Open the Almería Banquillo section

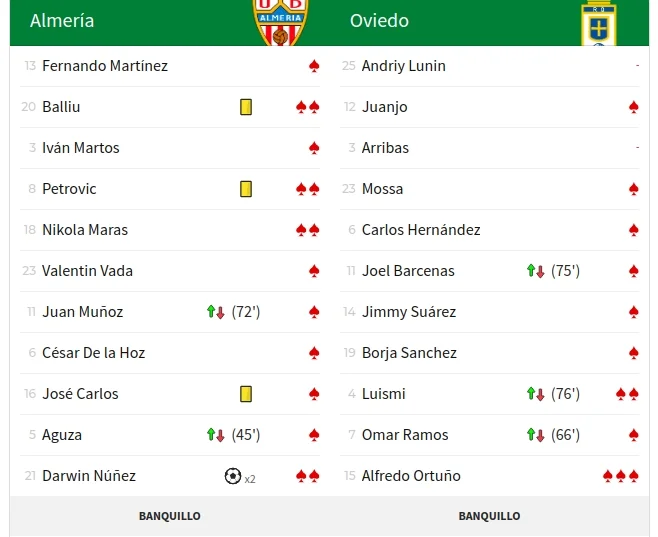(x=170, y=516)
